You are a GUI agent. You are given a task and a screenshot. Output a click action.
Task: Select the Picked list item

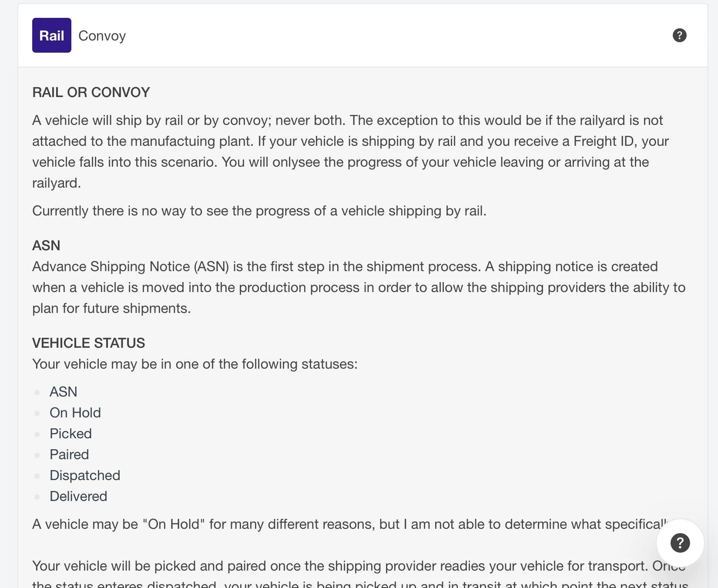tap(70, 433)
